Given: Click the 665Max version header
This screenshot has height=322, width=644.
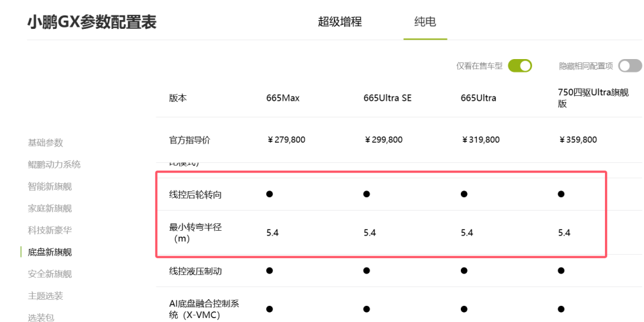Looking at the screenshot, I should coord(283,98).
